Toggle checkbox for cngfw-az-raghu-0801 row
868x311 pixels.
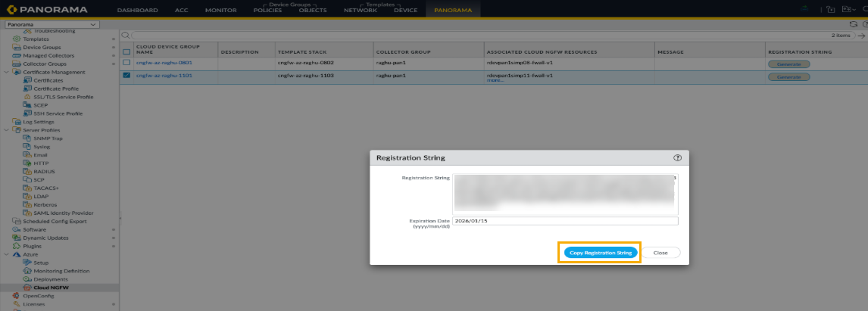tap(126, 62)
